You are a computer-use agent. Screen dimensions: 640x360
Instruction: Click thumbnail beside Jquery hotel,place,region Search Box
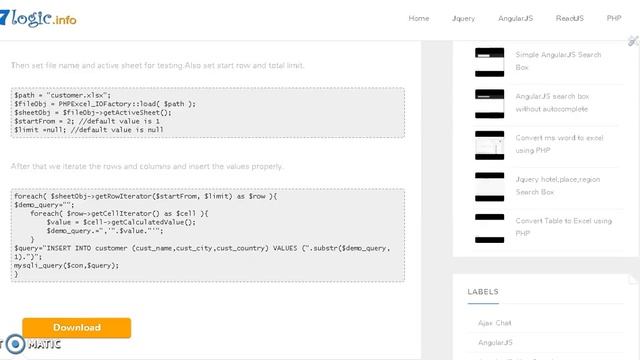489,187
